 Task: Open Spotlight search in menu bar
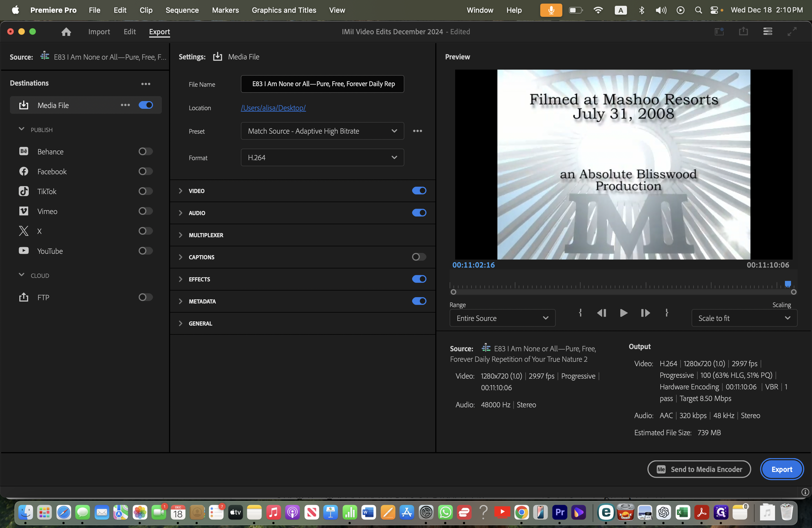tap(698, 10)
